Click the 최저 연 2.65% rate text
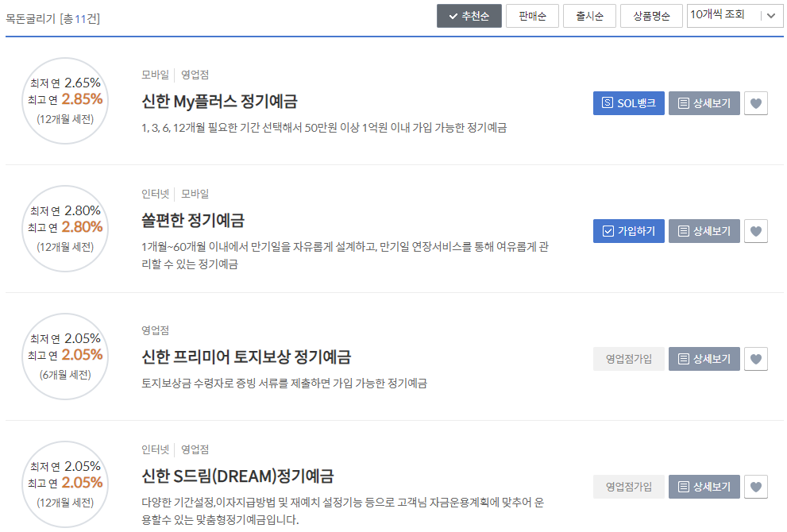 click(x=65, y=83)
